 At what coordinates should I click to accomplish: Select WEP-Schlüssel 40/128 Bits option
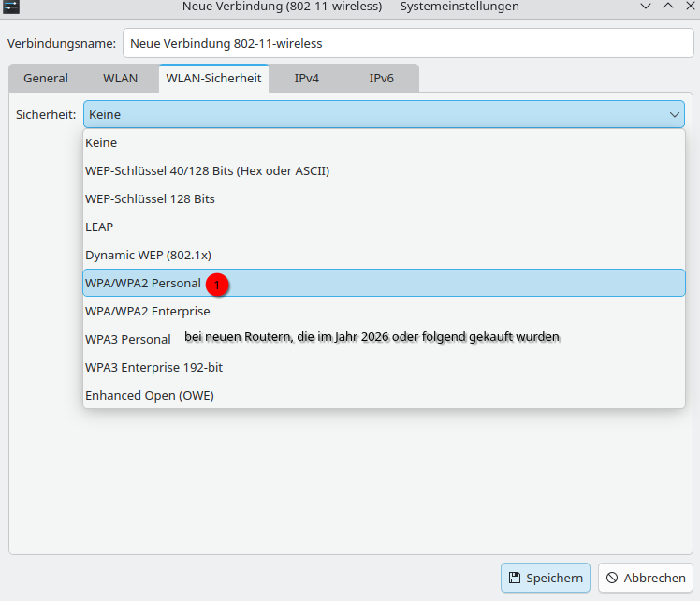coord(207,171)
